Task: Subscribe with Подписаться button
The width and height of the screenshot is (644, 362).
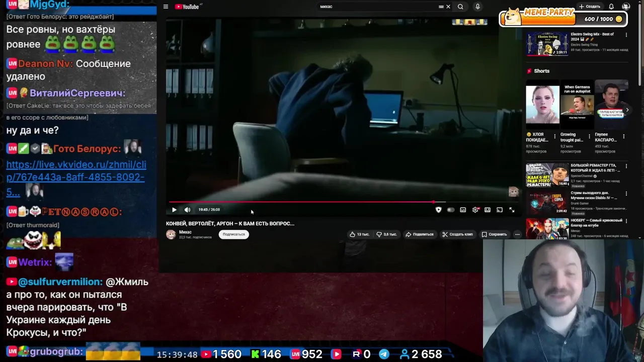Action: pyautogui.click(x=233, y=234)
